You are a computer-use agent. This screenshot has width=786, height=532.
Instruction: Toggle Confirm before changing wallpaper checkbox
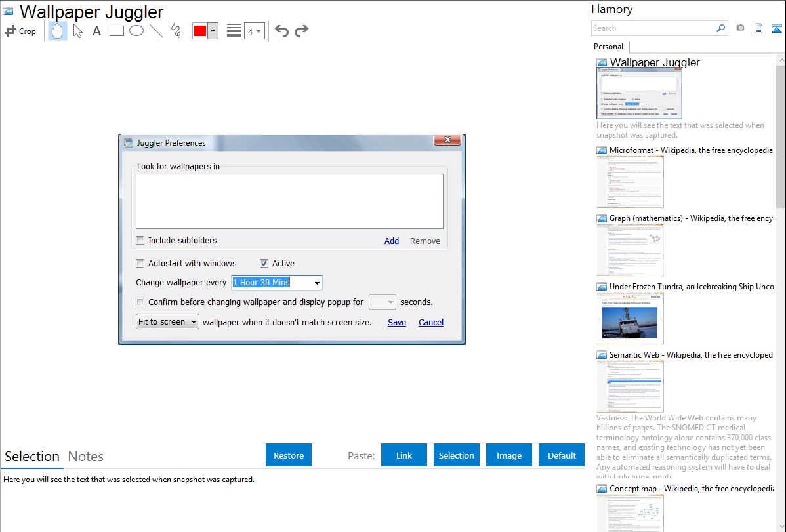pos(140,302)
